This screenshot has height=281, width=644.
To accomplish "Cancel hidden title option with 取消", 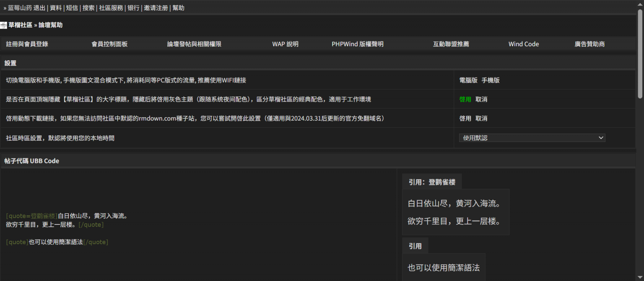I will (481, 99).
